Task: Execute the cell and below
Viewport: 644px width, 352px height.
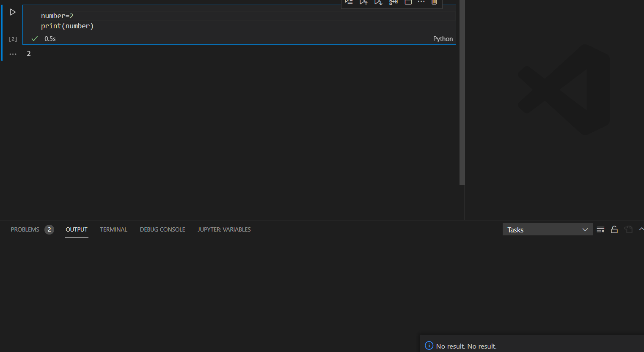Action: coord(378,2)
